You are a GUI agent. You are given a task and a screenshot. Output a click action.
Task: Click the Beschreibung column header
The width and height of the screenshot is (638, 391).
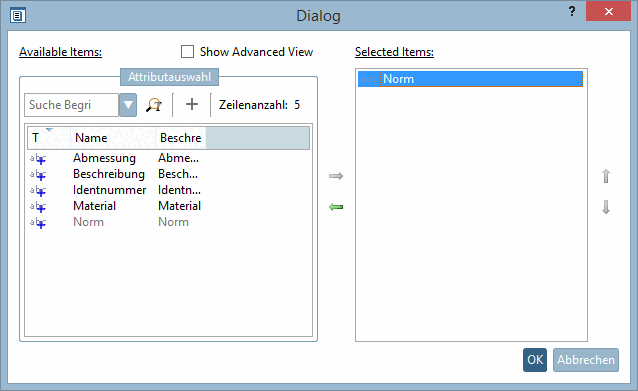coord(180,138)
